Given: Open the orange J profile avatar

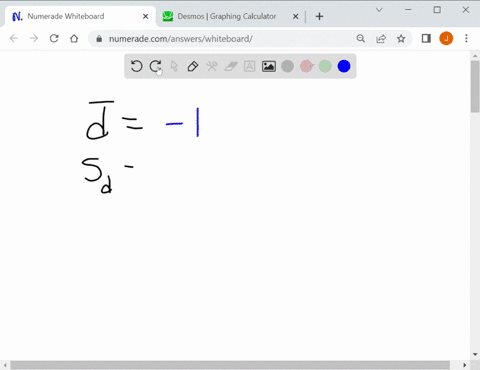Looking at the screenshot, I should pyautogui.click(x=446, y=39).
